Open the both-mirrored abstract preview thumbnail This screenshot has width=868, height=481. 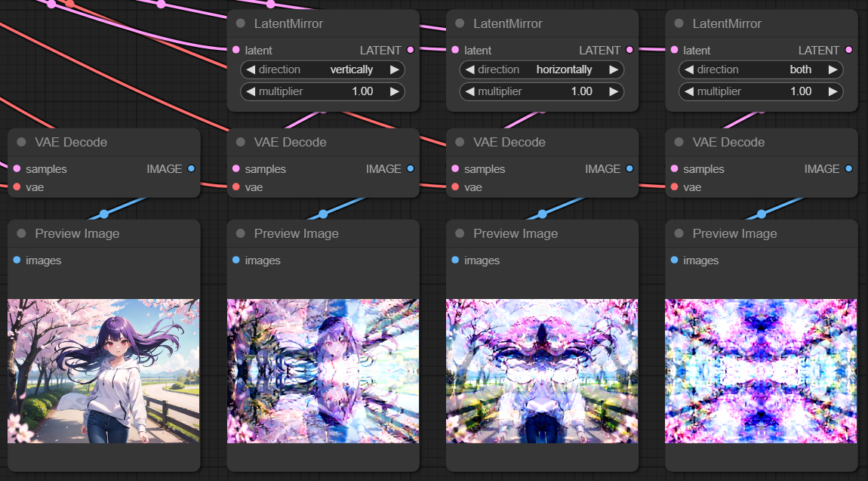coord(761,371)
